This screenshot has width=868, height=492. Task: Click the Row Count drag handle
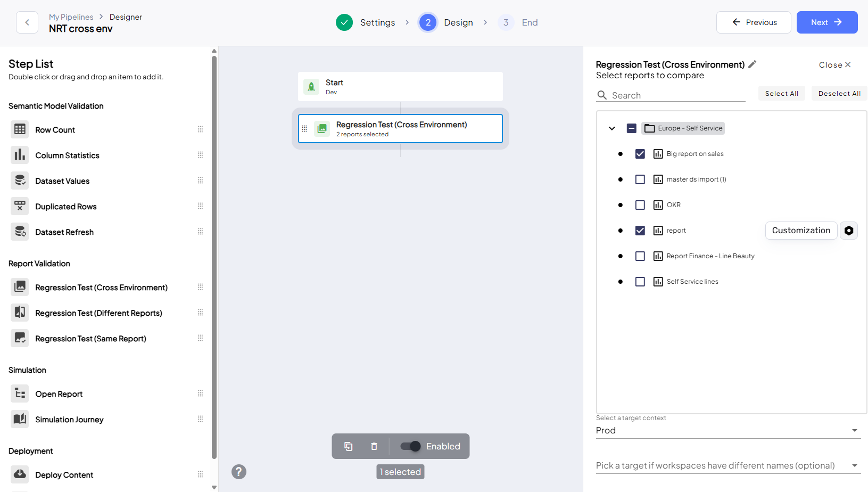[201, 129]
